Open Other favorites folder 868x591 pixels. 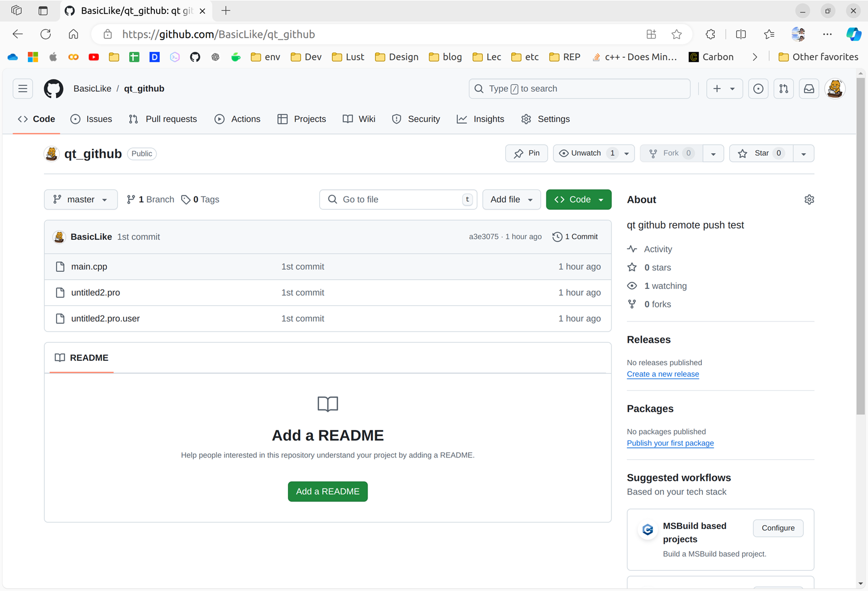point(818,57)
